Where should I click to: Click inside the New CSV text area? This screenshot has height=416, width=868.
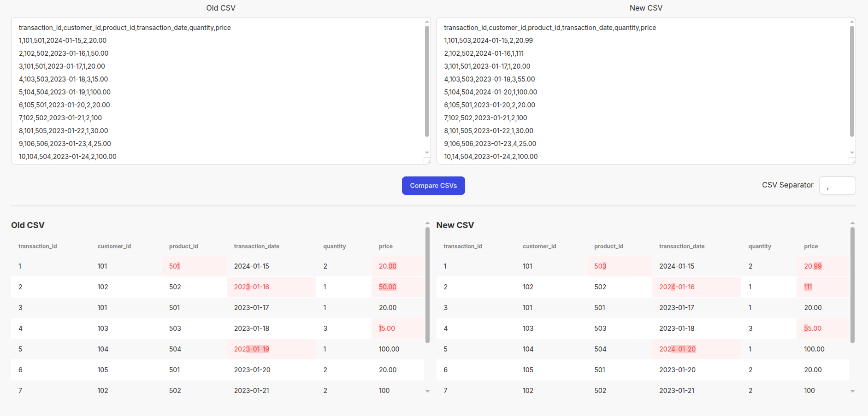click(646, 91)
